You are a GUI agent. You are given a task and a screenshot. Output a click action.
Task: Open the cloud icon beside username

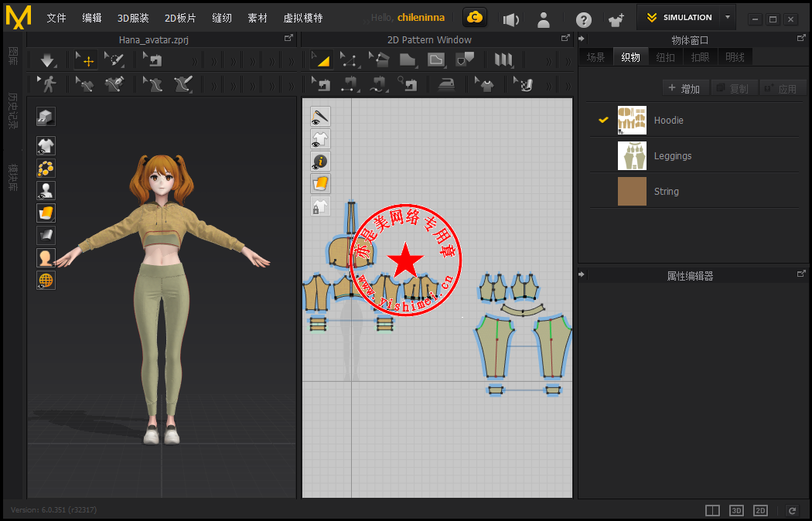475,17
